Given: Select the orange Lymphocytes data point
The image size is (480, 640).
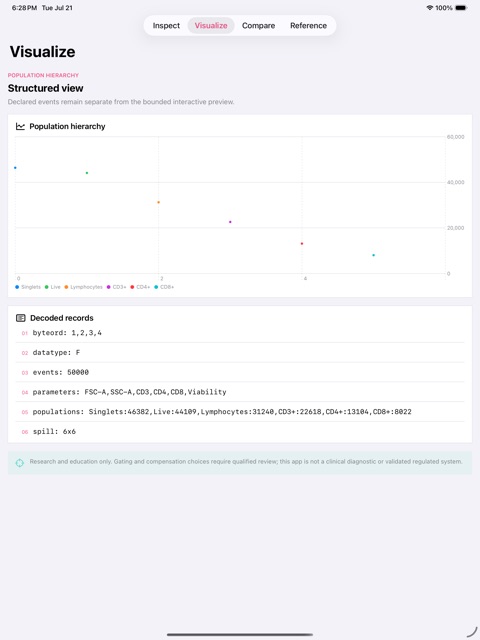Looking at the screenshot, I should point(159,202).
